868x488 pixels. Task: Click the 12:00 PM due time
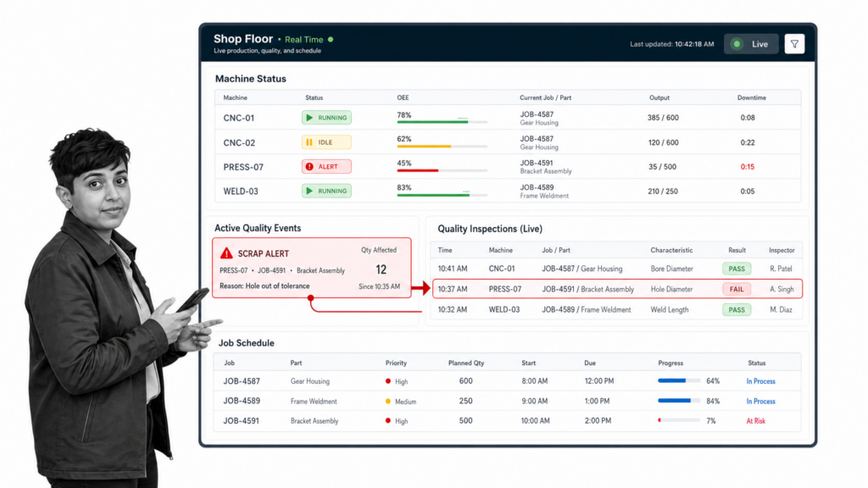599,381
